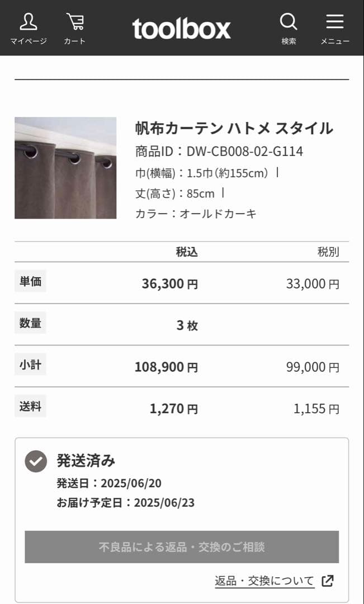Click the toolbox logo
This screenshot has width=364, height=604.
pos(181,28)
